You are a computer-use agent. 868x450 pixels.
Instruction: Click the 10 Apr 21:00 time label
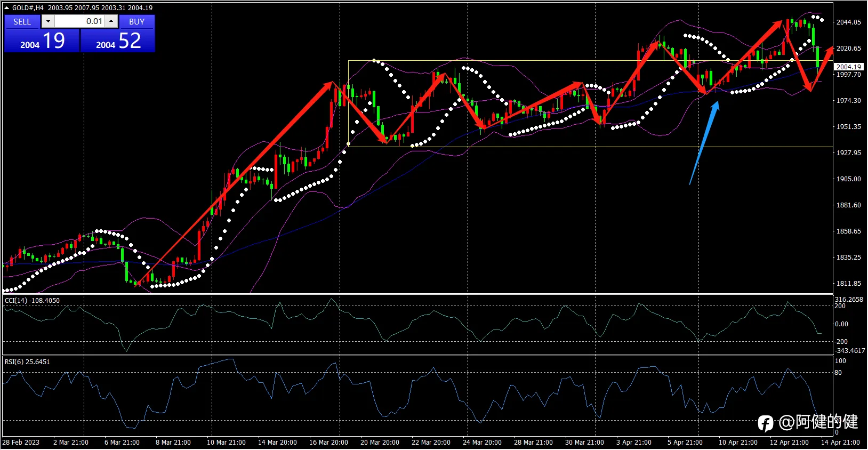pos(738,443)
